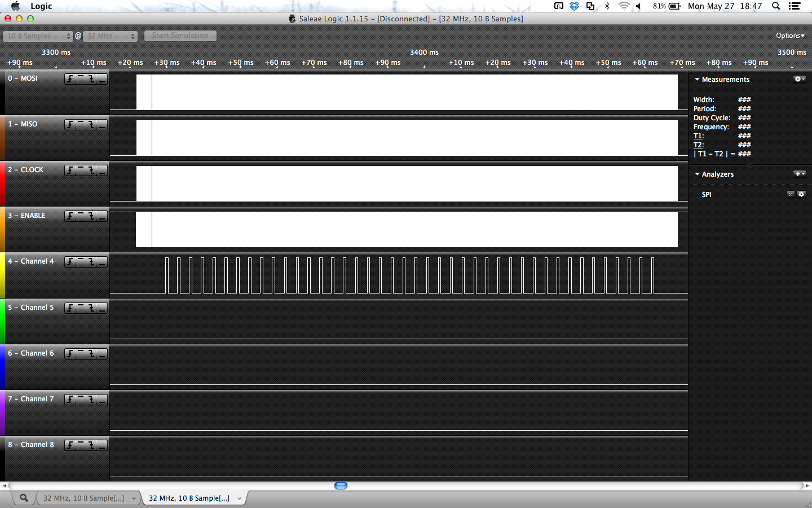The height and width of the screenshot is (508, 812).
Task: Set falling edge trigger on Channel 6
Action: 91,354
